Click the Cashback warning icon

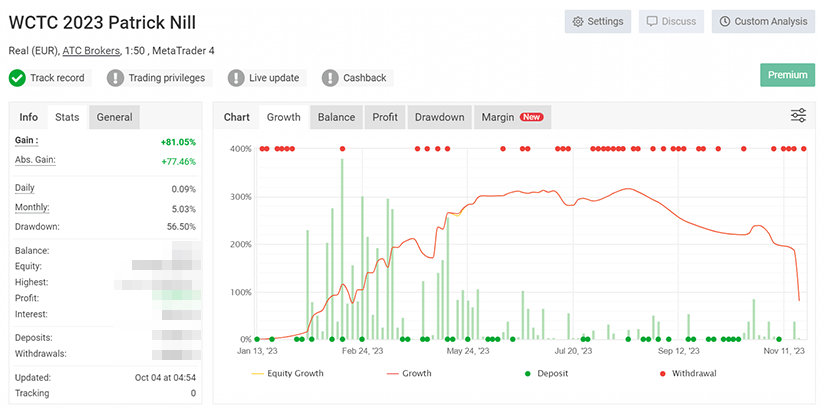tap(330, 78)
